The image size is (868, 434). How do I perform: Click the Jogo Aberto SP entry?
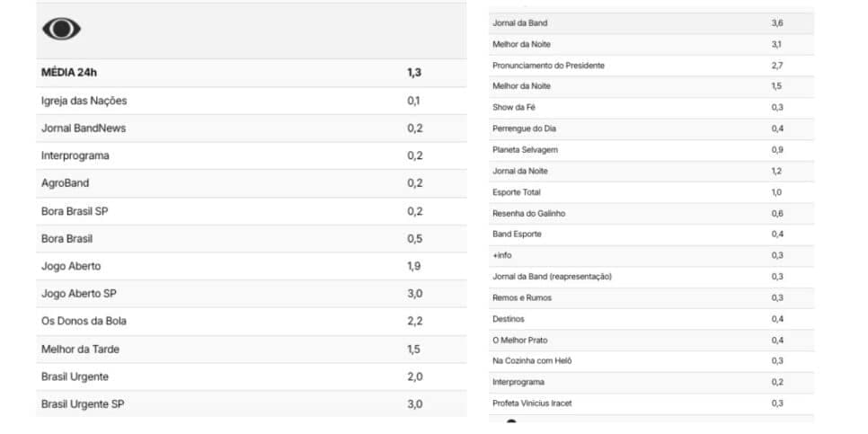[252, 294]
